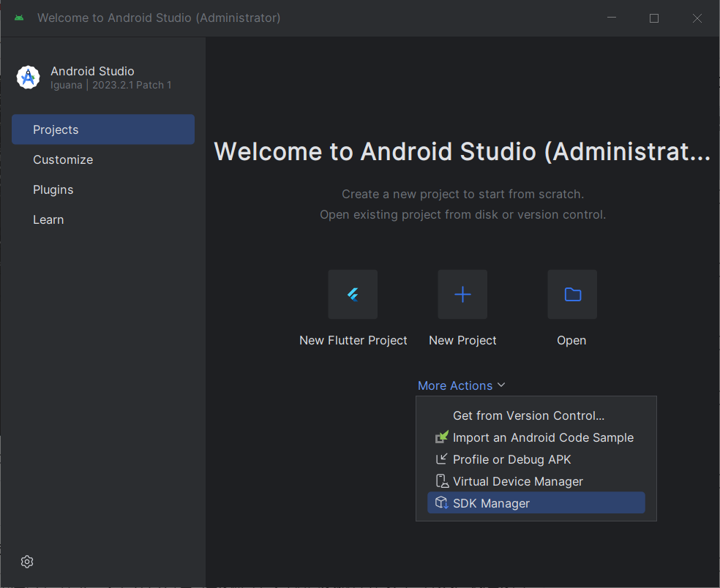This screenshot has height=588, width=720.
Task: Collapse the More Actions dropdown
Action: coord(461,385)
